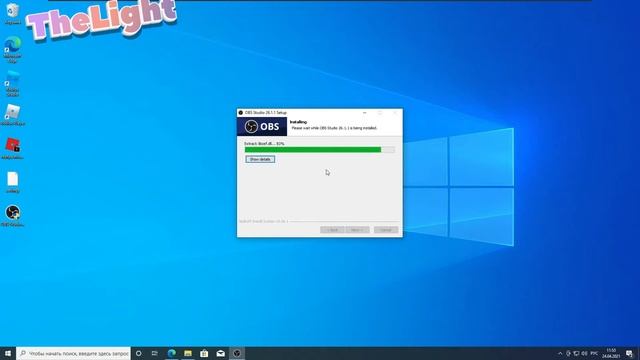The image size is (640, 360).
Task: Open Mail app from the taskbar
Action: 220,353
